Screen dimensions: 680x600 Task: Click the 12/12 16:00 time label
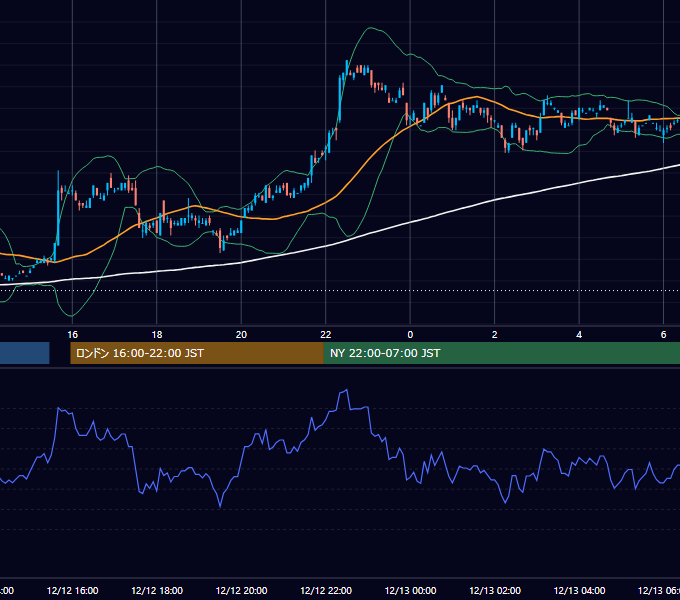(x=72, y=590)
